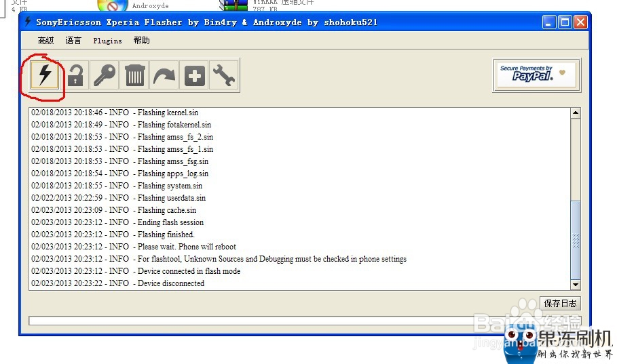Image resolution: width=617 pixels, height=364 pixels.
Task: Click the plus cross icon
Action: tap(194, 75)
